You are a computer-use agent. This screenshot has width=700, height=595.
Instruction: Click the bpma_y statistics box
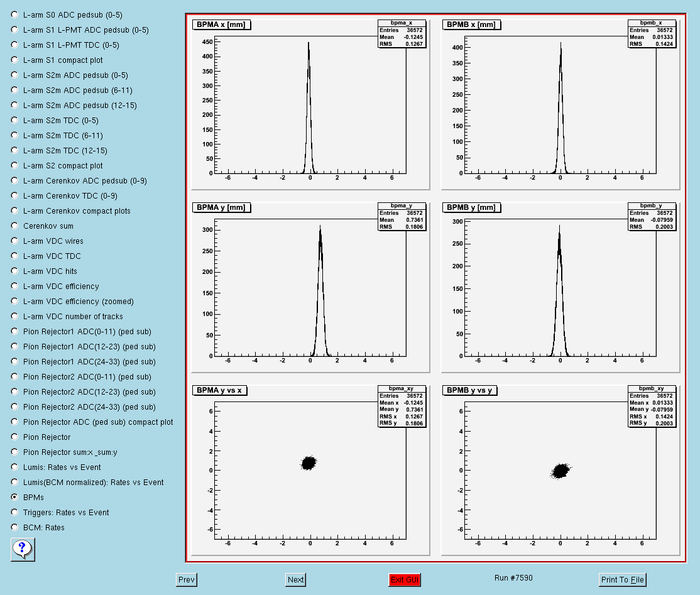402,217
